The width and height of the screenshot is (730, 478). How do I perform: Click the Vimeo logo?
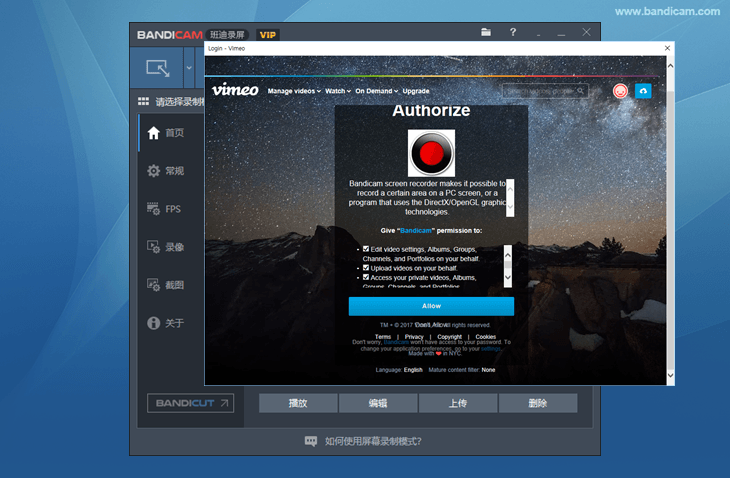coord(235,89)
